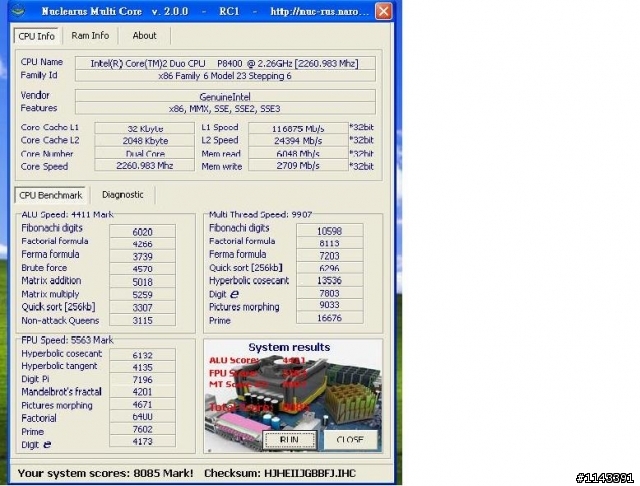This screenshot has height=486, width=640.
Task: Open the Ram Info tab
Action: pos(90,36)
